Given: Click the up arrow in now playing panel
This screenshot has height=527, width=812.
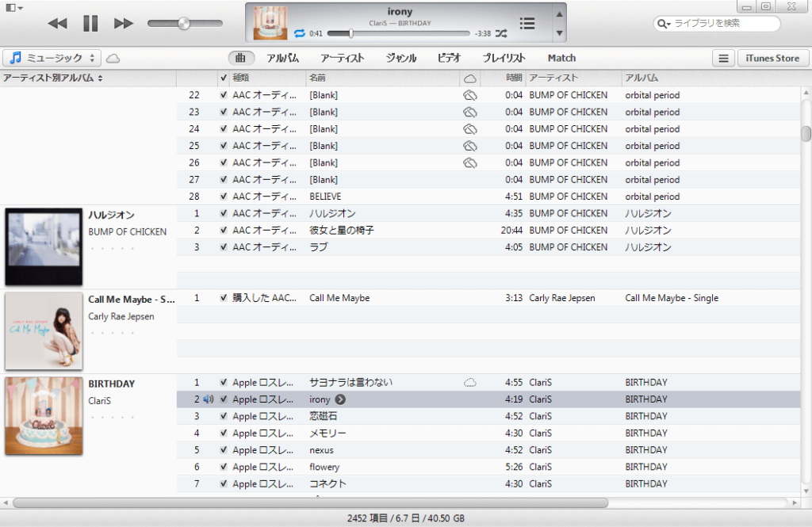Looking at the screenshot, I should (x=559, y=14).
